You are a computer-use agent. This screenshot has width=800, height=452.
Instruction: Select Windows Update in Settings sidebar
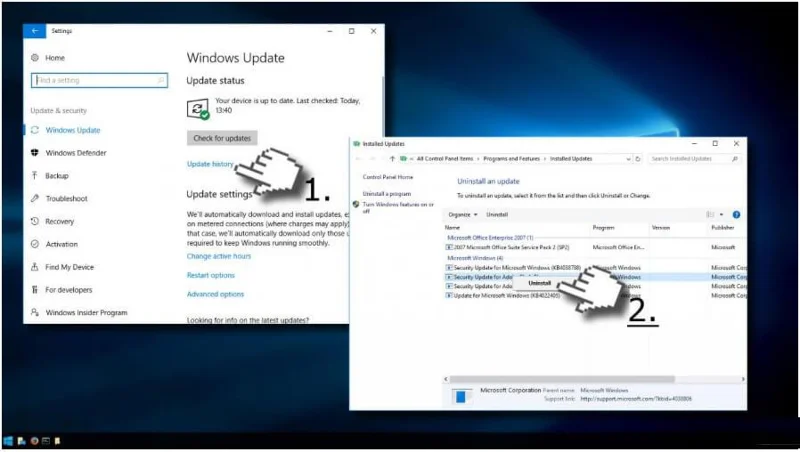click(x=73, y=130)
